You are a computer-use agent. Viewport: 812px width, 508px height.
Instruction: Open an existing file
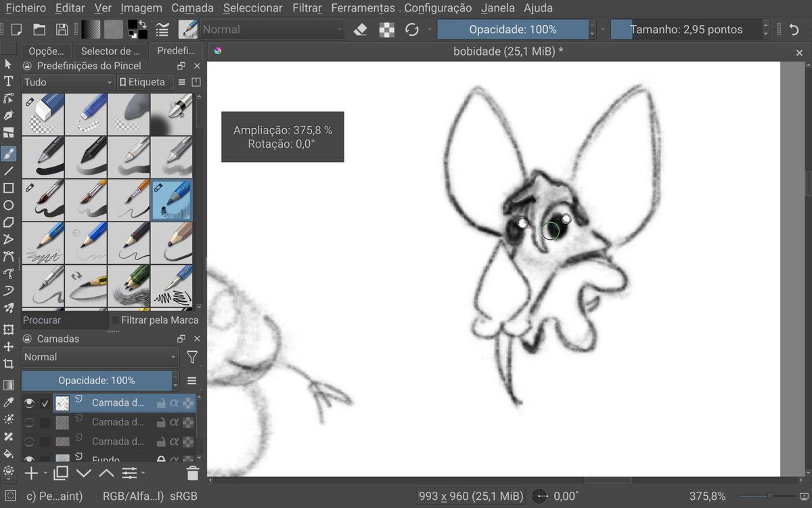(39, 29)
